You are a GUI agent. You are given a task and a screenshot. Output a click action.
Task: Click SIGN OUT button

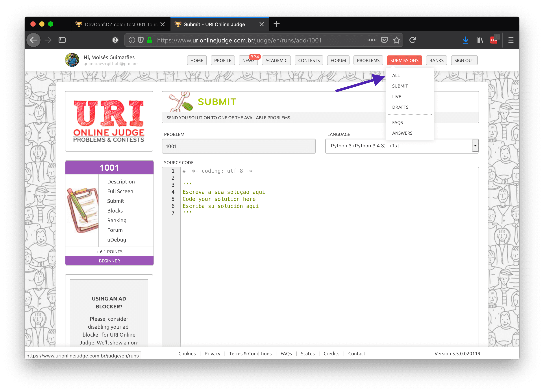tap(464, 60)
